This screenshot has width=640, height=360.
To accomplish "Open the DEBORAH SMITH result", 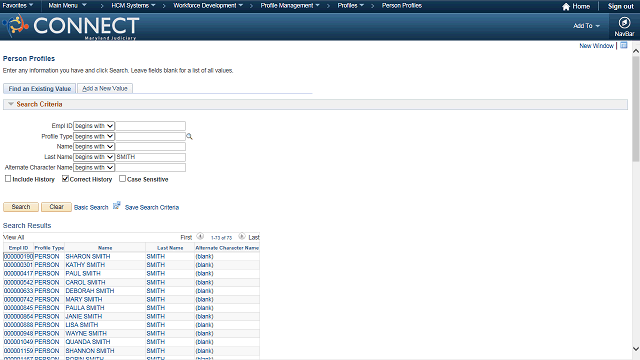I will [90, 291].
